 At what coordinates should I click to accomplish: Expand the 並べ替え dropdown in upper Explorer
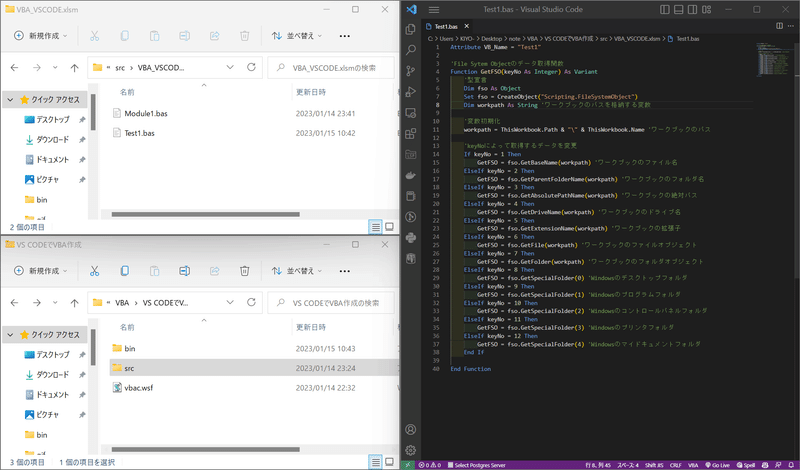click(297, 36)
